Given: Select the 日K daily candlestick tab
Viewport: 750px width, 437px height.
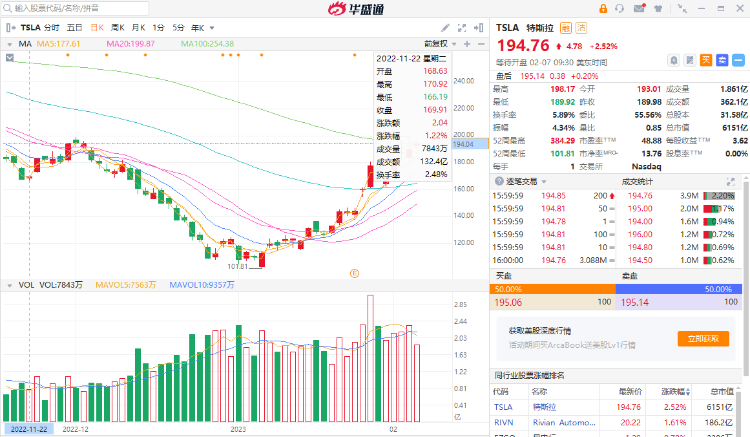Looking at the screenshot, I should (97, 28).
